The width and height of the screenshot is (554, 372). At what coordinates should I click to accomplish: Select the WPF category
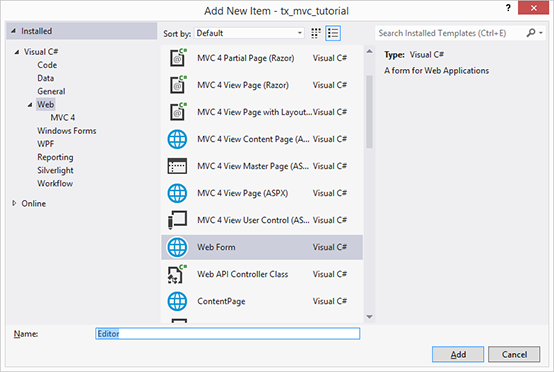click(46, 144)
